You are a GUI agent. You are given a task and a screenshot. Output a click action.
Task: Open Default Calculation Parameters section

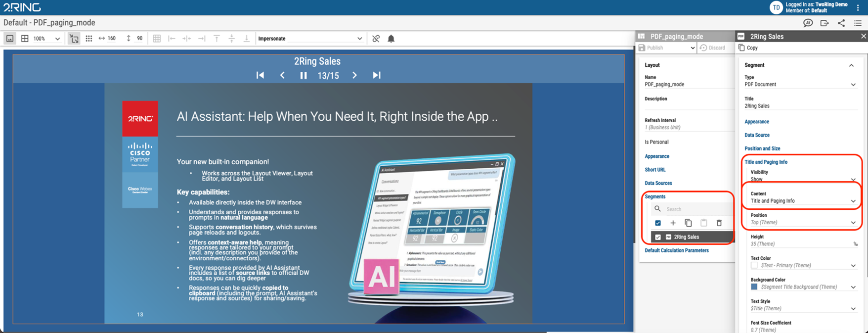(677, 250)
